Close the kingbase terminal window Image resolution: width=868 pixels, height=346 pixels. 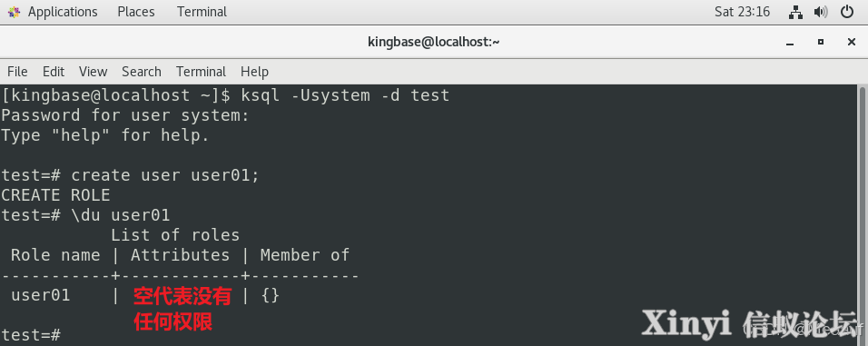tap(852, 42)
